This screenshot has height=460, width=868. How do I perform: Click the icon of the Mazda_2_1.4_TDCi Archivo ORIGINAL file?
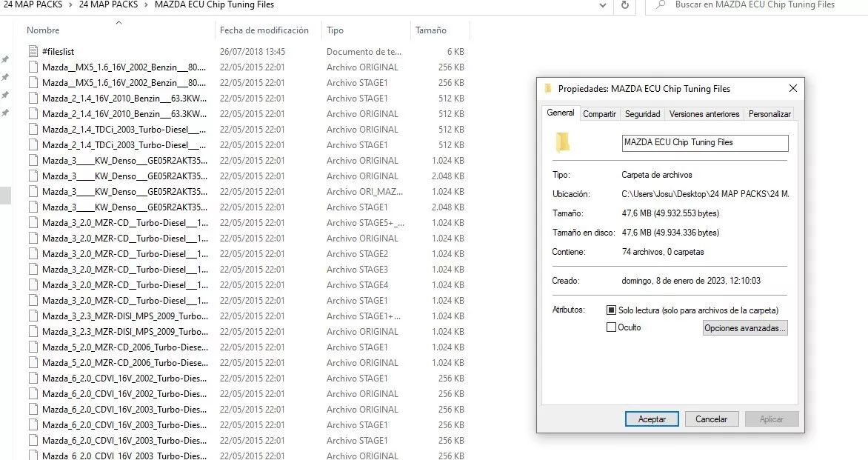point(34,129)
